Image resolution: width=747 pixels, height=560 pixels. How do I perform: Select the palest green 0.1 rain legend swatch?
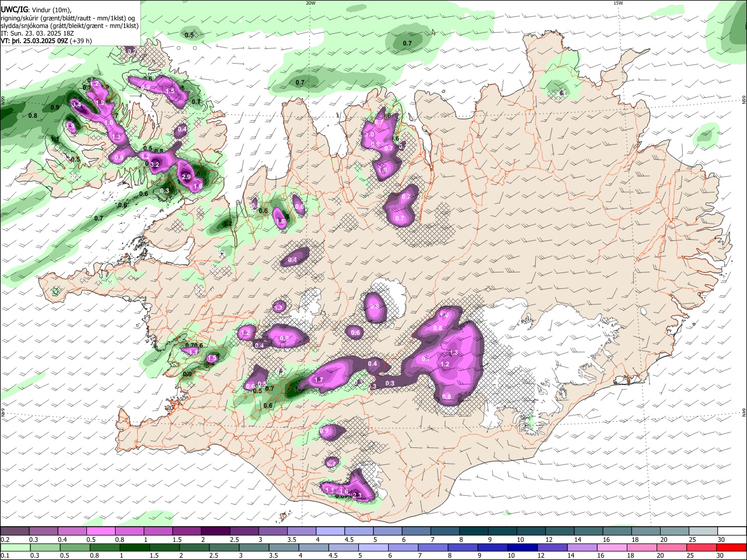tap(16, 547)
